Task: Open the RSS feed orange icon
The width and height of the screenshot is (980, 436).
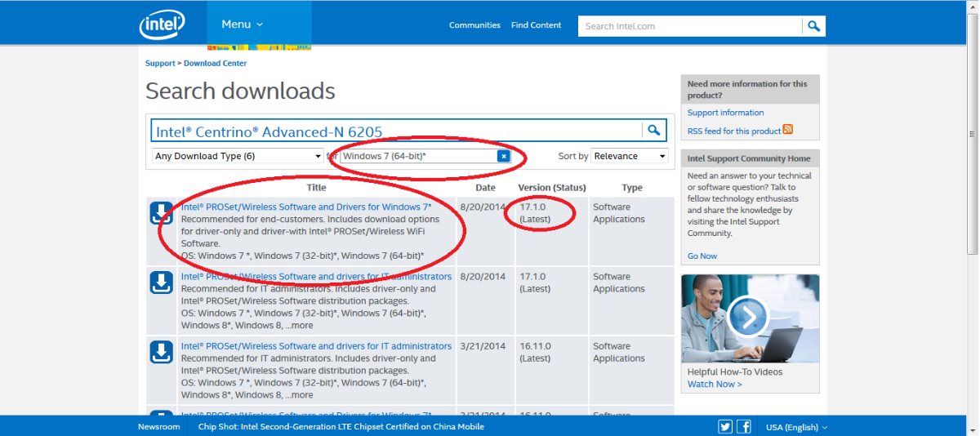Action: (x=788, y=130)
